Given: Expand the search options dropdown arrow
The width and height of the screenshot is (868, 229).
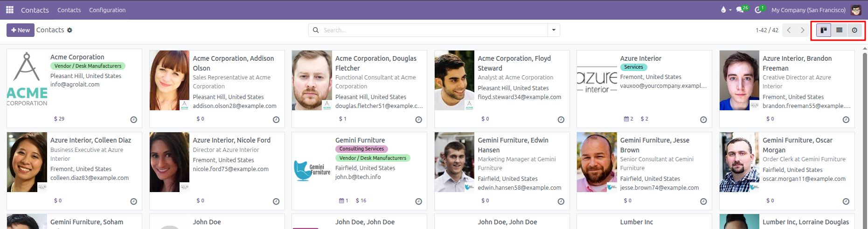Looking at the screenshot, I should coord(554,30).
